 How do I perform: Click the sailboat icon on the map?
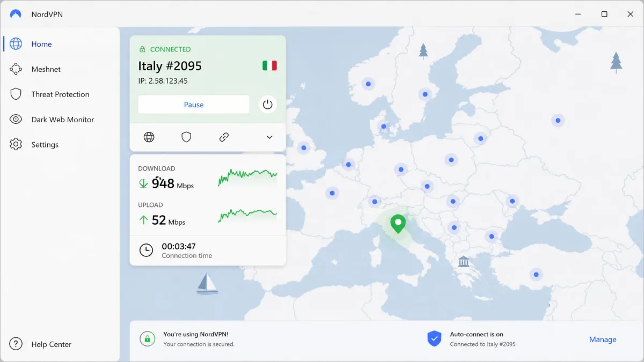coord(207,283)
